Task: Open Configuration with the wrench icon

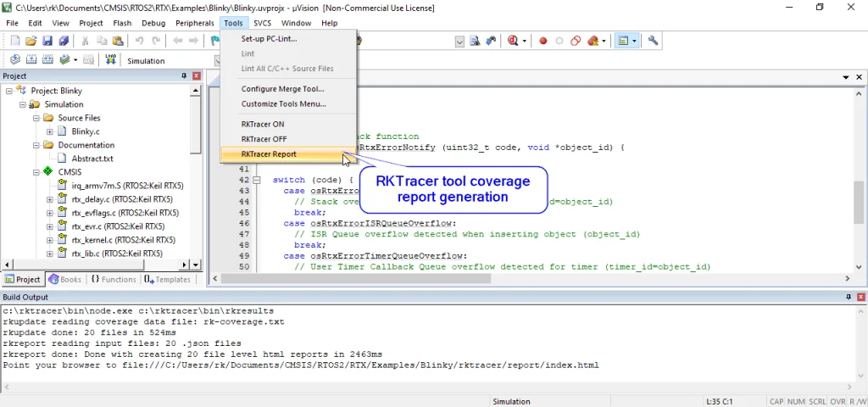Action: point(654,41)
